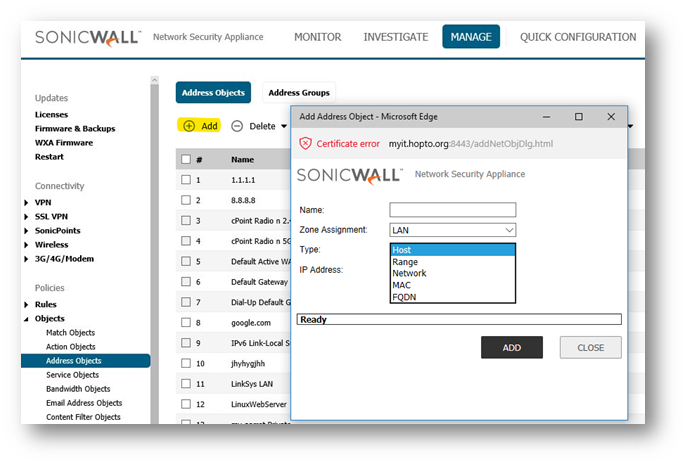Click the SonicWall logo in header
Image resolution: width=687 pixels, height=466 pixels.
pyautogui.click(x=88, y=38)
